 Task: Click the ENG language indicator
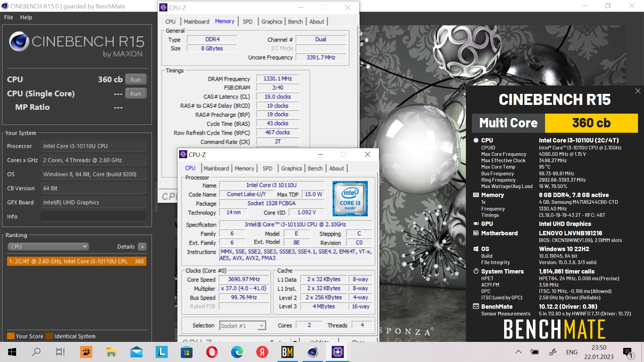click(572, 352)
